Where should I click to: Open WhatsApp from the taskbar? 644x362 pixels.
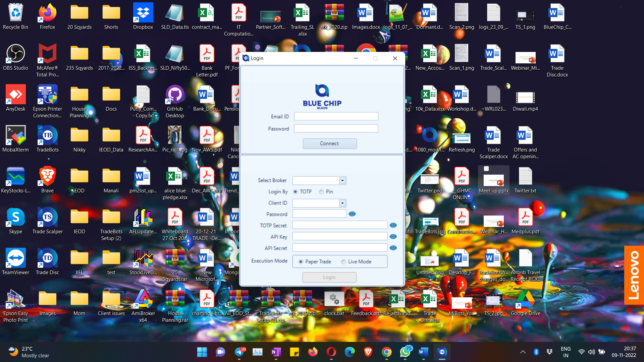[405, 352]
